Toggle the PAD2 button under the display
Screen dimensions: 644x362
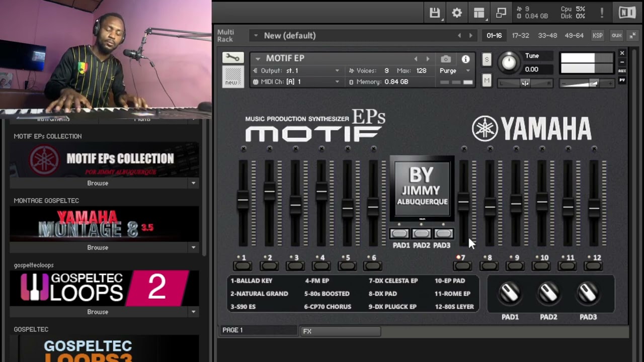(422, 234)
